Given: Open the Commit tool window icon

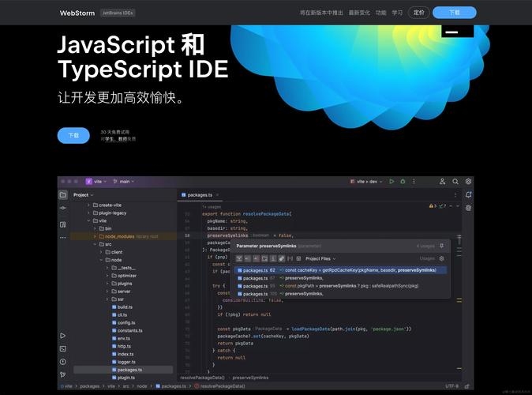Looking at the screenshot, I should [x=62, y=209].
